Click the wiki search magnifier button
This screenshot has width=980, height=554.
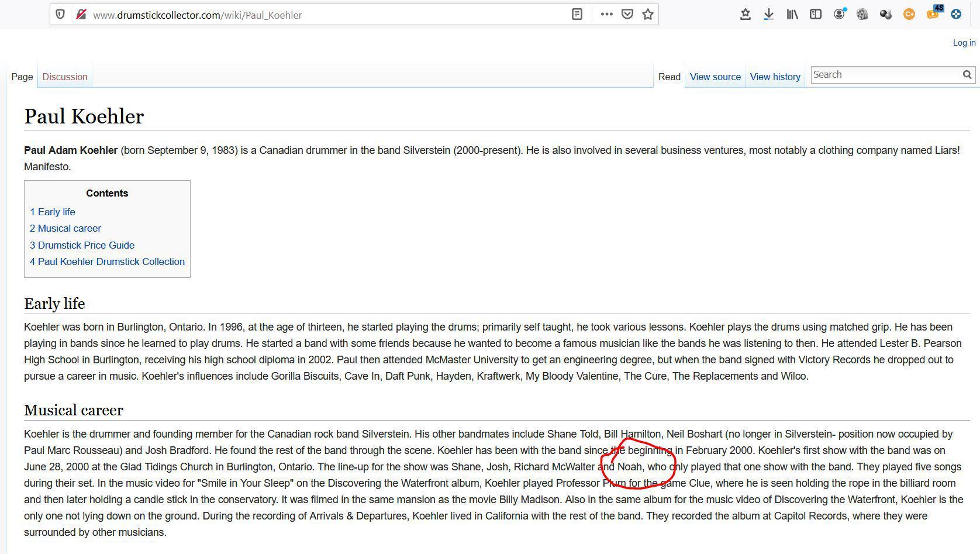click(967, 75)
